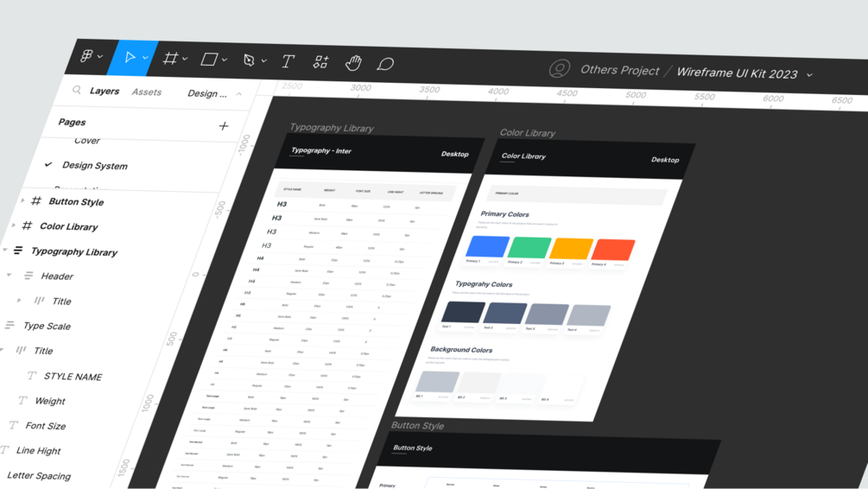Select blue Primary 1 color swatch
The height and width of the screenshot is (489, 868).
(488, 246)
